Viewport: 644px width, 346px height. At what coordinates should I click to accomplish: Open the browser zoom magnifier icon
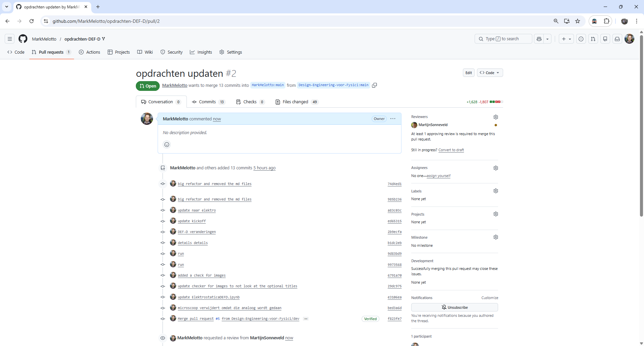556,21
